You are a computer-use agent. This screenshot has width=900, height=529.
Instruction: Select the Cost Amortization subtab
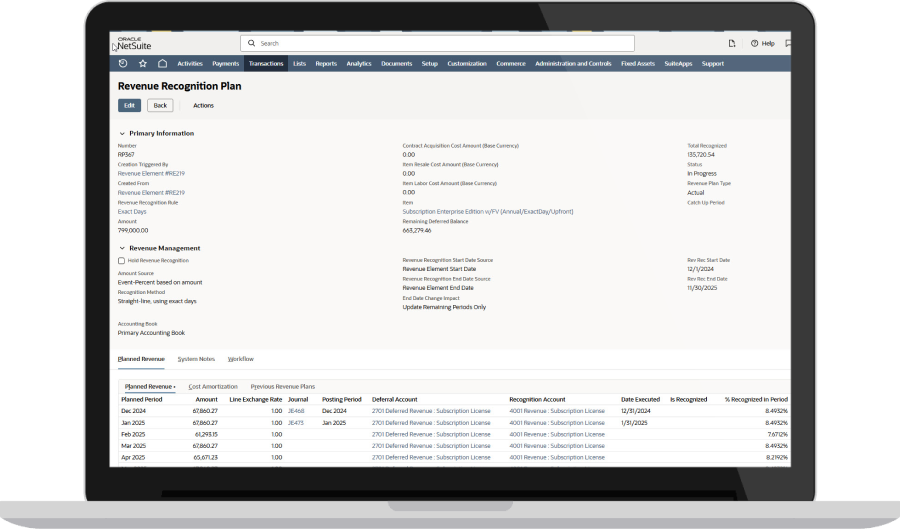[213, 386]
